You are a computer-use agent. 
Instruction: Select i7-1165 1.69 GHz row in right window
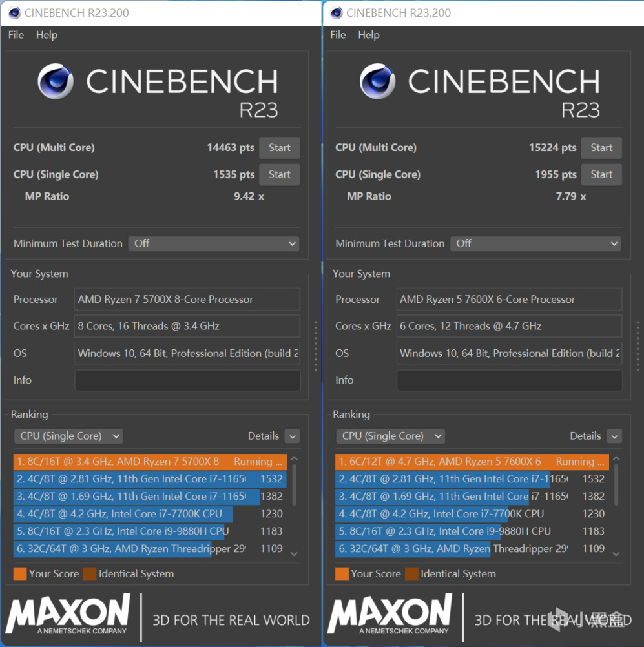point(472,497)
